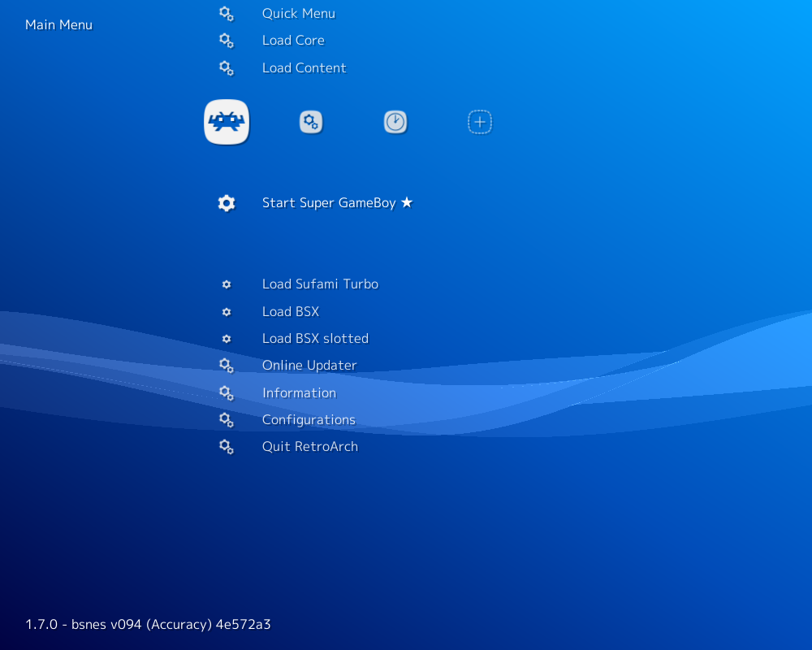Image resolution: width=812 pixels, height=650 pixels.
Task: Go to the Information entry
Action: [x=299, y=393]
